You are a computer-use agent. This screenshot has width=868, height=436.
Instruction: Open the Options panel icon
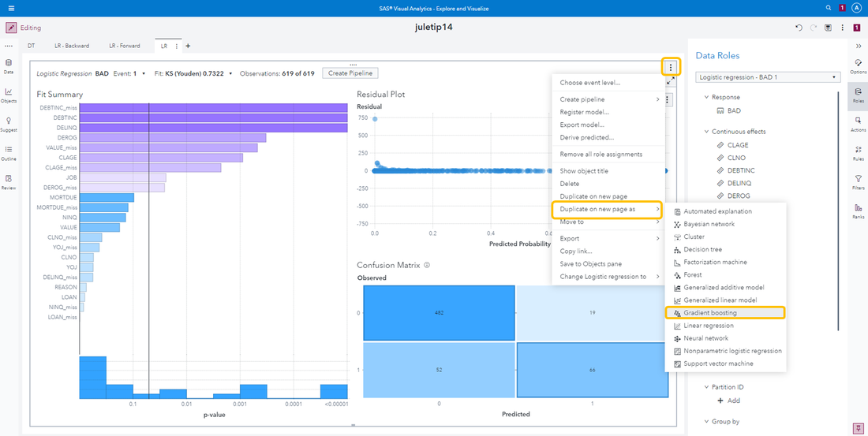tap(858, 64)
